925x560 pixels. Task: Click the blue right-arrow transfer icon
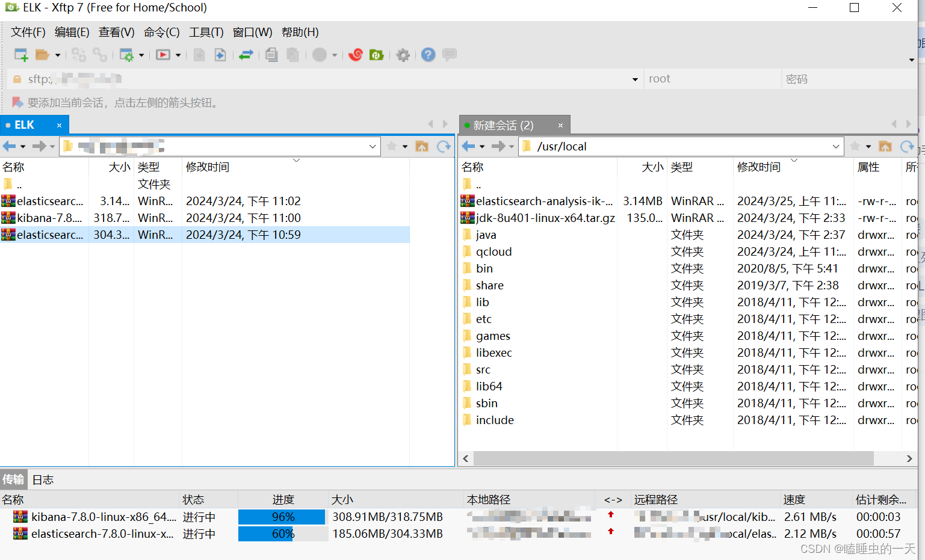pyautogui.click(x=220, y=55)
